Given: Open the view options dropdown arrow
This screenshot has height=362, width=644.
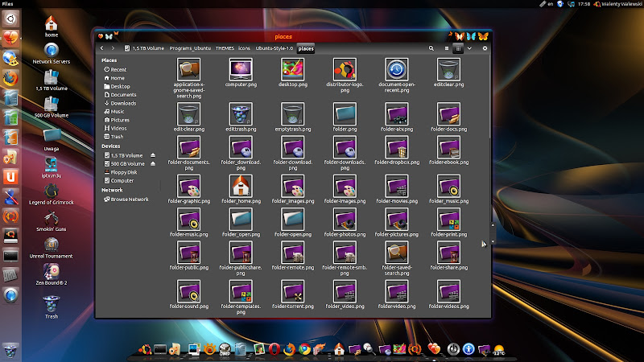Looking at the screenshot, I should point(471,48).
